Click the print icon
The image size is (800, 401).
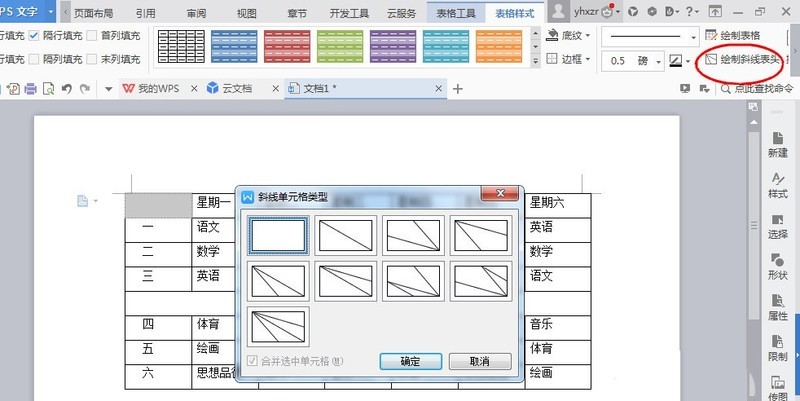(x=31, y=89)
